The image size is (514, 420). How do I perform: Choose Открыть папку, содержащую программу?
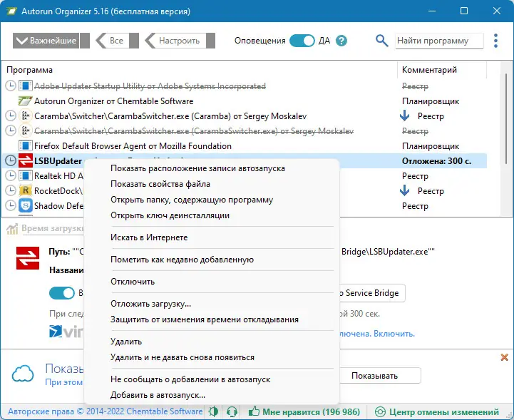pos(212,200)
